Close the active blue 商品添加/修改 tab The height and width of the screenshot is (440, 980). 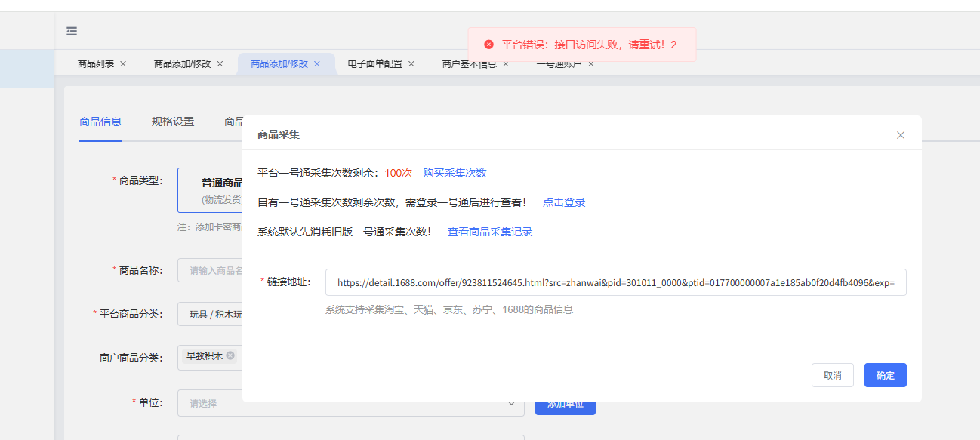[x=317, y=64]
